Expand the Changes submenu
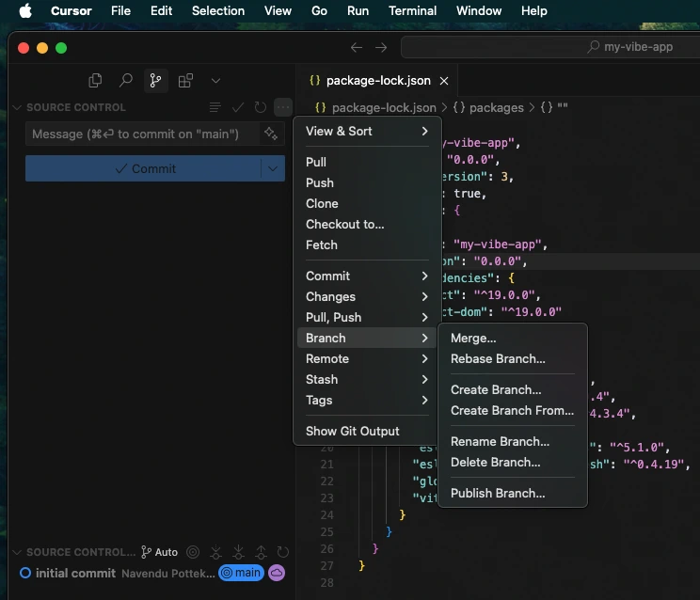 click(x=367, y=296)
